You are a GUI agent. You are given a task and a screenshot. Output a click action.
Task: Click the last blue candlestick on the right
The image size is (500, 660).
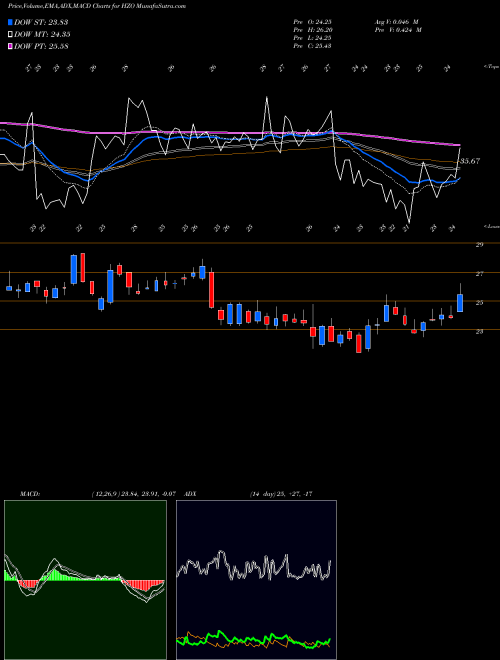460,303
